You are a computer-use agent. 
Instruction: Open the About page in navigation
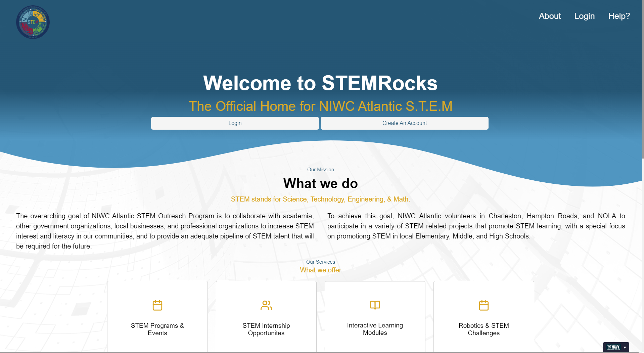pyautogui.click(x=550, y=16)
